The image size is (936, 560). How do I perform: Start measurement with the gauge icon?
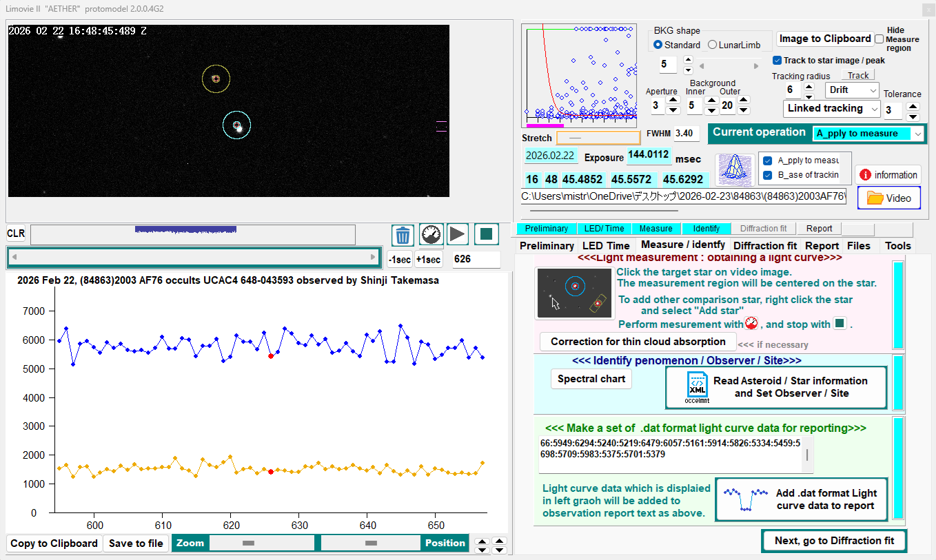tap(431, 235)
